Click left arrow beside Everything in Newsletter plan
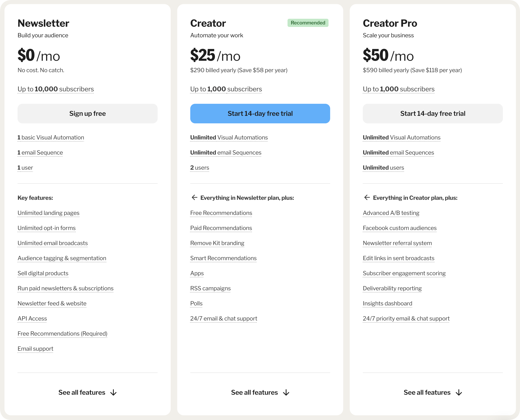Screen dimensions: 520x420 [x=194, y=197]
